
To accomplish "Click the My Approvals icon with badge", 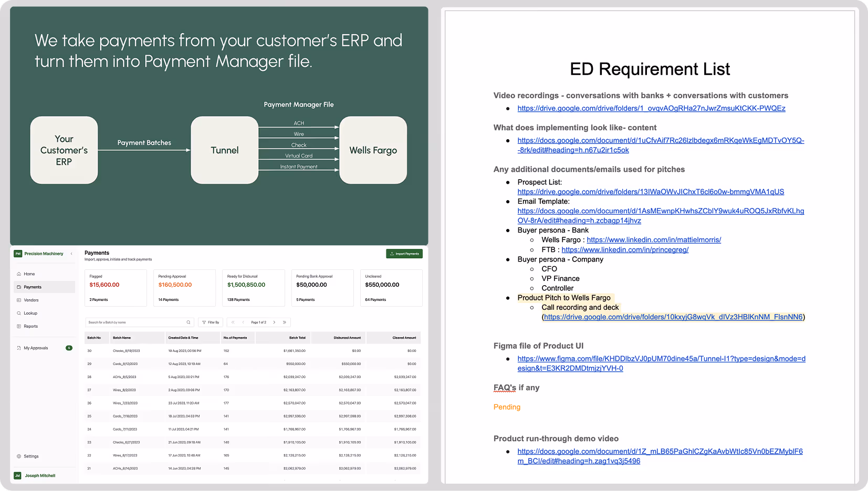I will coord(18,348).
